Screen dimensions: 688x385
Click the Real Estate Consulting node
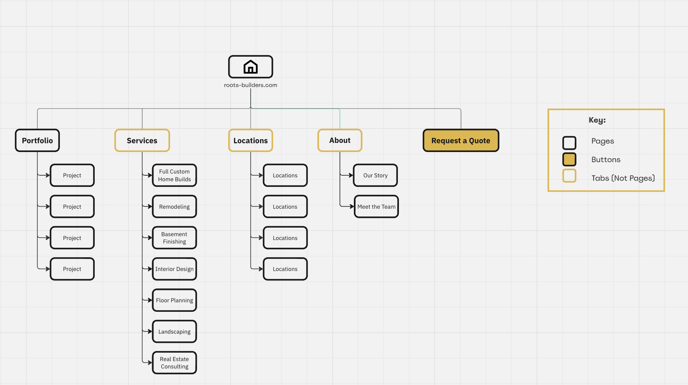(x=174, y=363)
